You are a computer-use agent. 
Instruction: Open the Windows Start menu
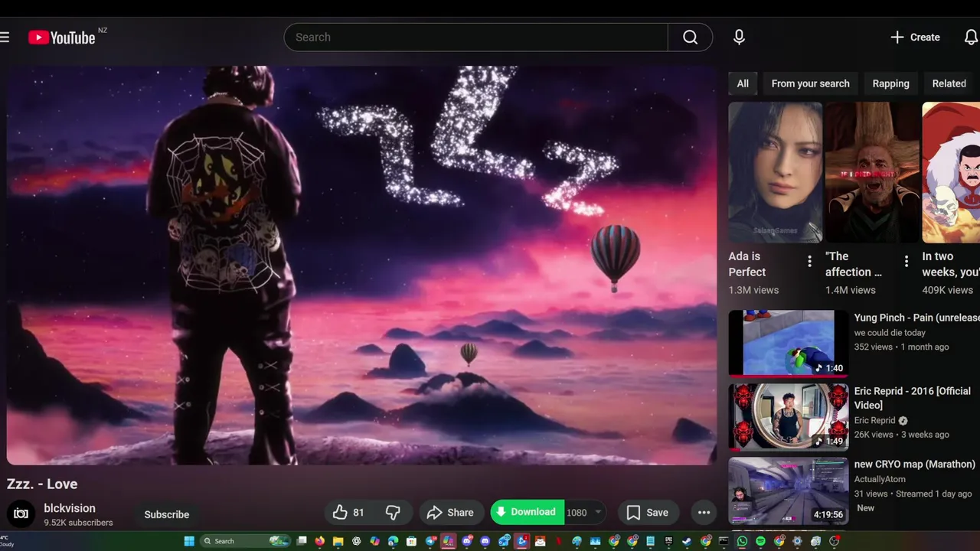pyautogui.click(x=189, y=541)
